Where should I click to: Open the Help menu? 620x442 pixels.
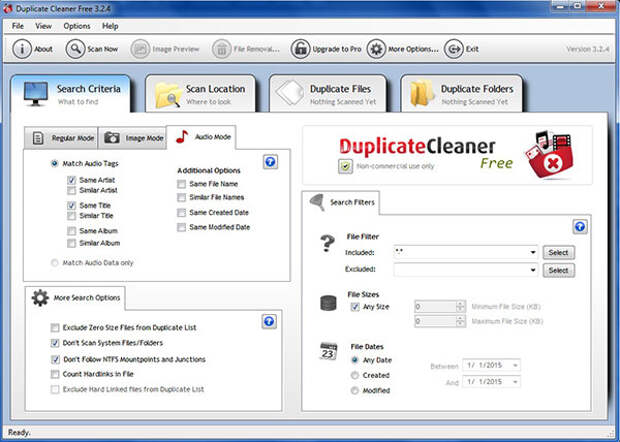click(110, 26)
